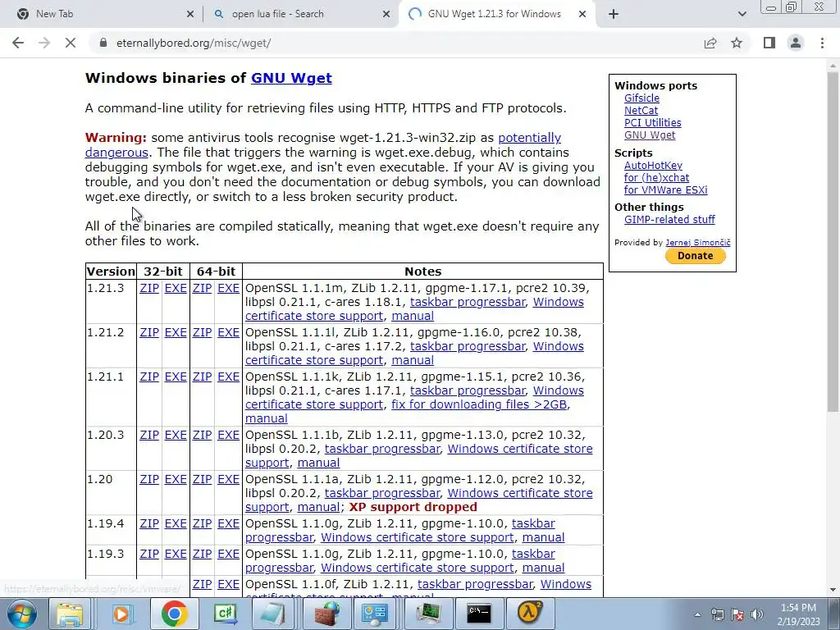
Task: Download 64-bit EXE for version 1.21.3
Action: click(228, 288)
